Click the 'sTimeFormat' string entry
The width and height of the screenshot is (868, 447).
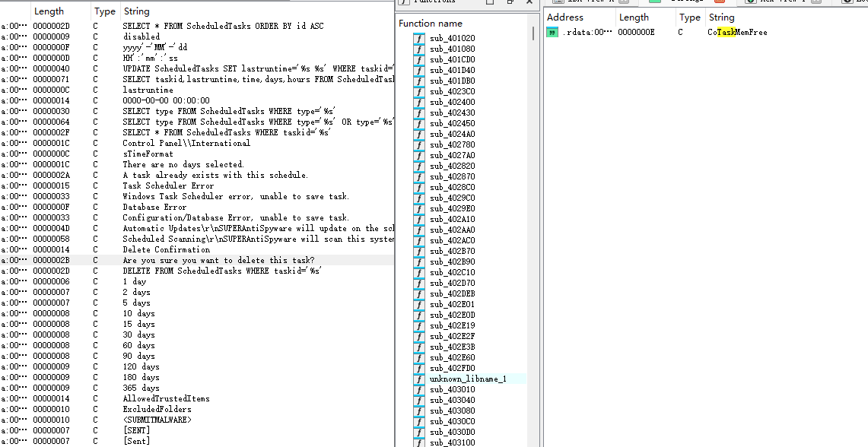pyautogui.click(x=148, y=154)
